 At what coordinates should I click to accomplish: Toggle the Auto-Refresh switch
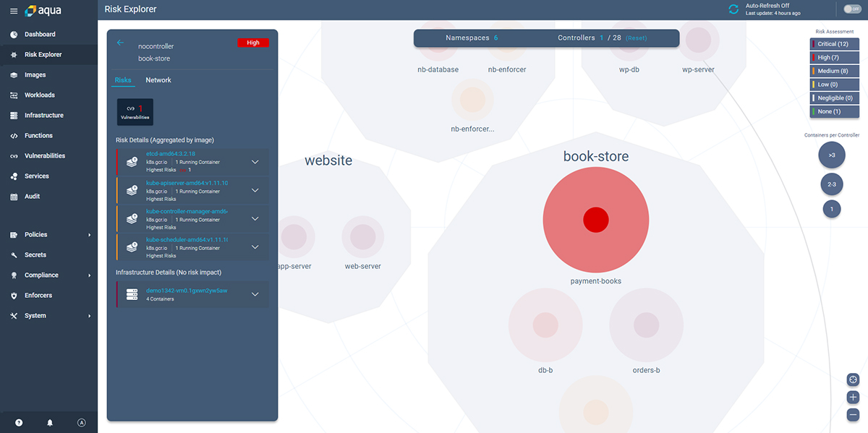[852, 9]
